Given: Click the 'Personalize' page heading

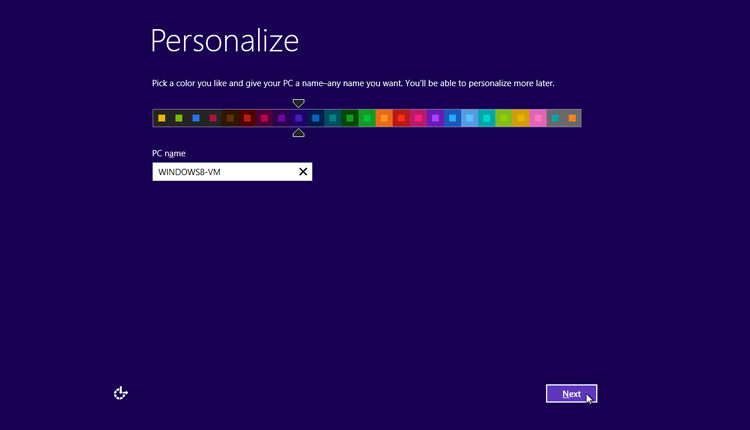Looking at the screenshot, I should pyautogui.click(x=225, y=41).
